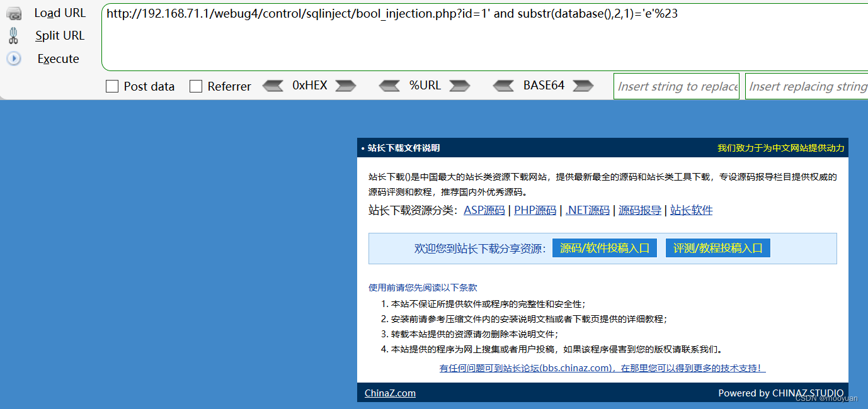Click the Split URL button label
868x409 pixels.
(60, 36)
